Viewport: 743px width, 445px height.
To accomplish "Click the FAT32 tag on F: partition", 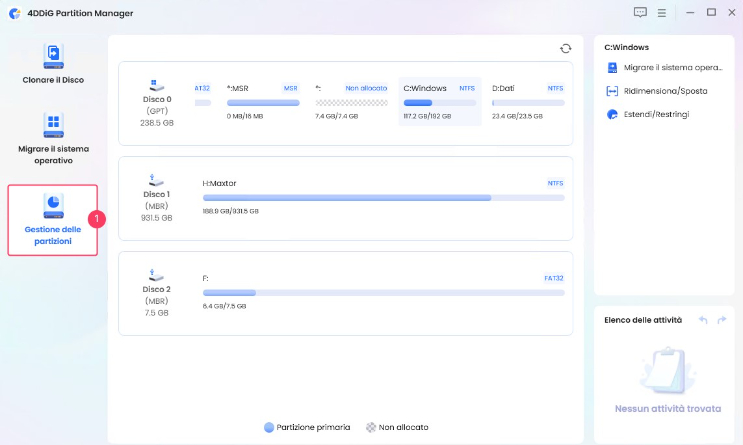I will 554,278.
